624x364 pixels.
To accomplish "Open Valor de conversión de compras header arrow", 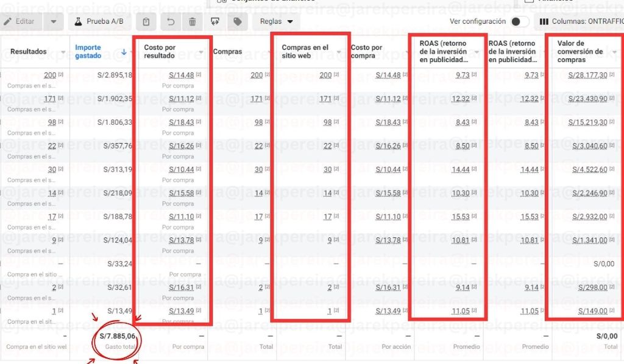I will tap(615, 52).
